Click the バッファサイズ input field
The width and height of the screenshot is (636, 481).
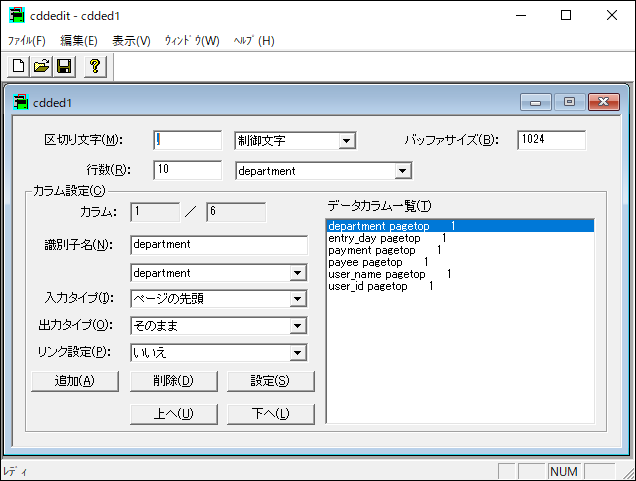551,140
